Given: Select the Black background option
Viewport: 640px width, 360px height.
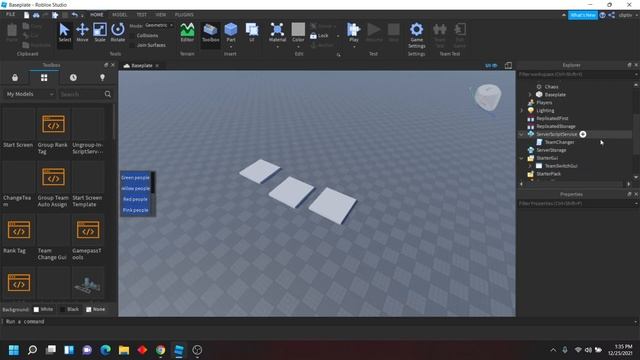Looking at the screenshot, I should [x=62, y=310].
